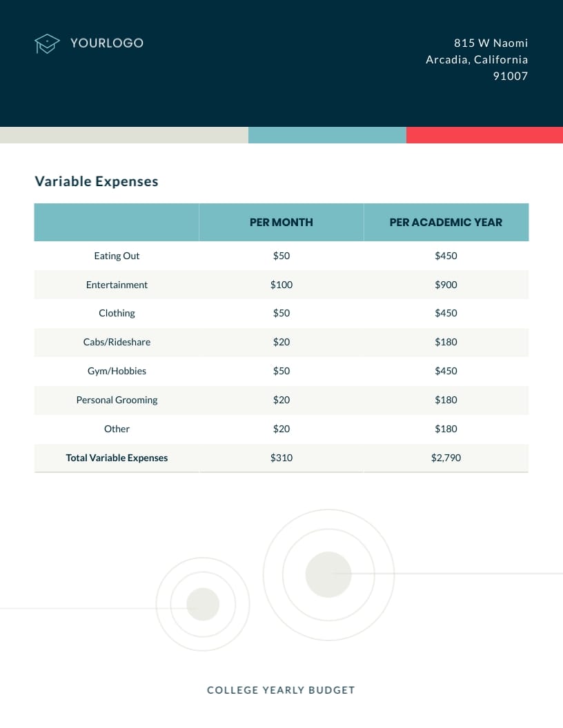The image size is (563, 728).
Task: Click the Arcadia, California address line
Action: coord(477,59)
